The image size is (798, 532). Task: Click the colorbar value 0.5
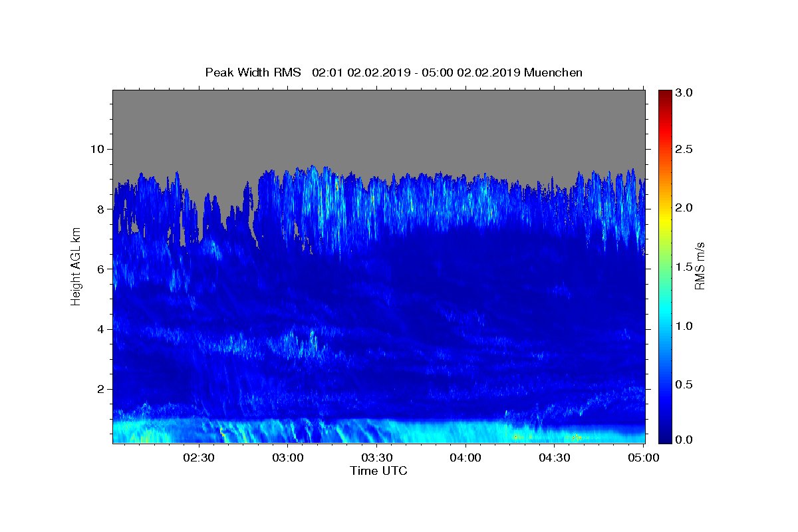click(x=684, y=384)
